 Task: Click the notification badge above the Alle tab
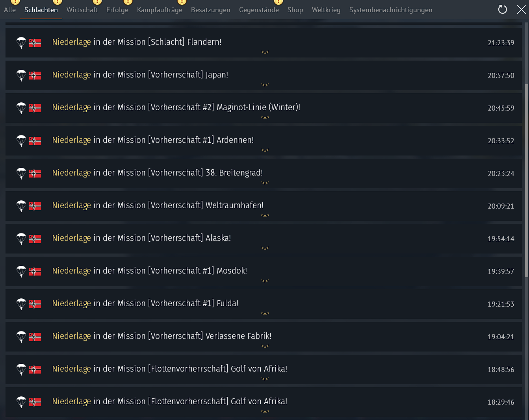click(15, 2)
